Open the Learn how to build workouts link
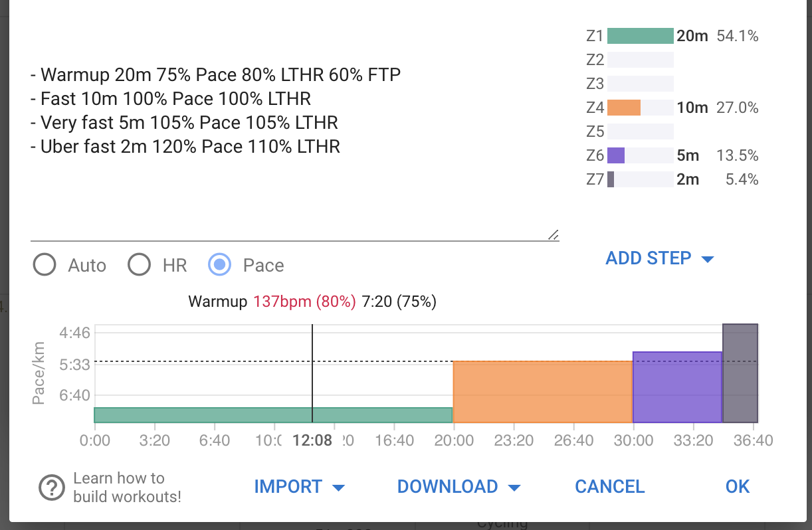 tap(127, 487)
